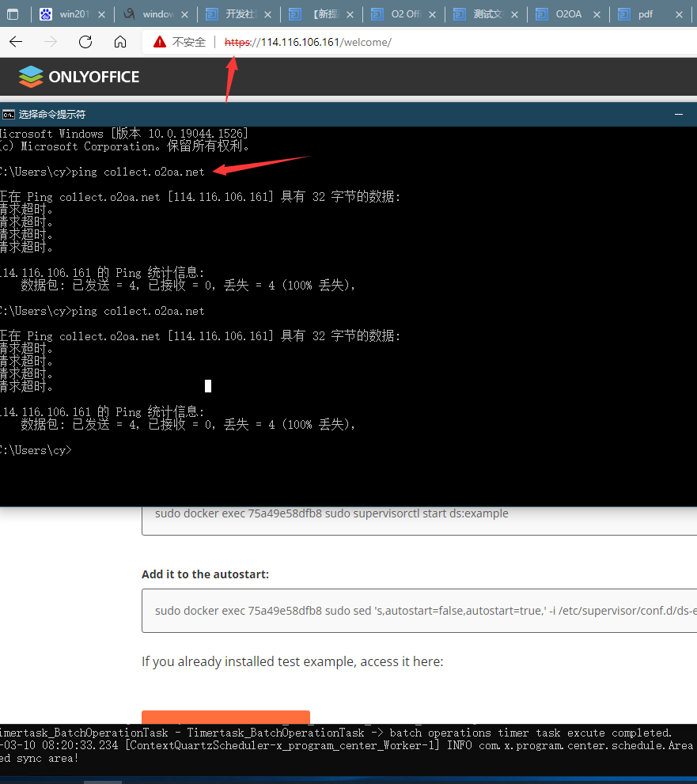697x784 pixels.
Task: Reload the current page
Action: click(x=85, y=42)
